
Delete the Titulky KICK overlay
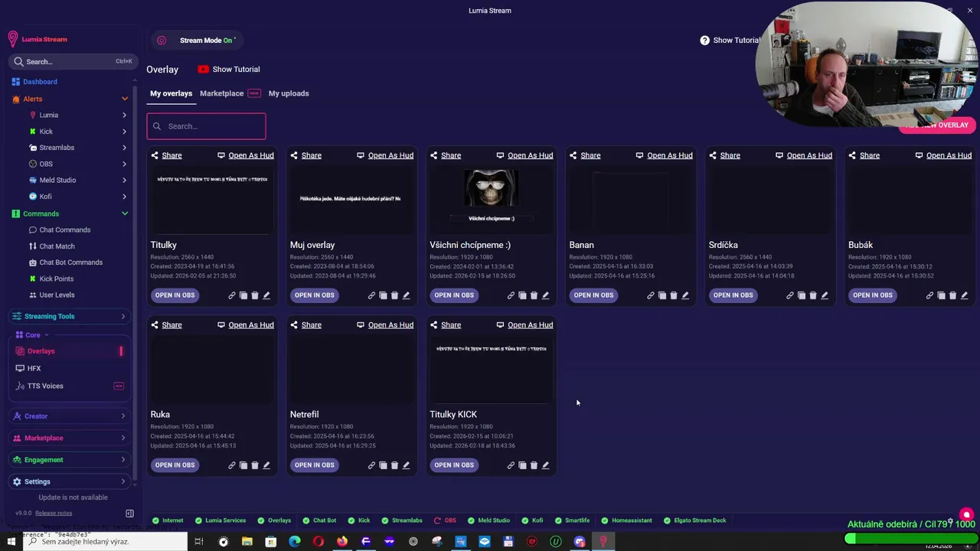pyautogui.click(x=534, y=465)
